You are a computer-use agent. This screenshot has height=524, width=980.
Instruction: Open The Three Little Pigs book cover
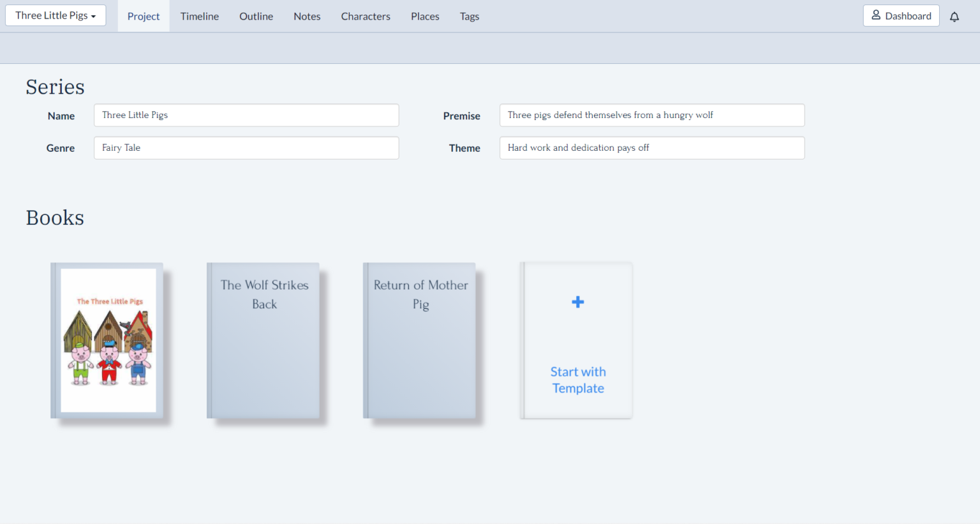(108, 340)
